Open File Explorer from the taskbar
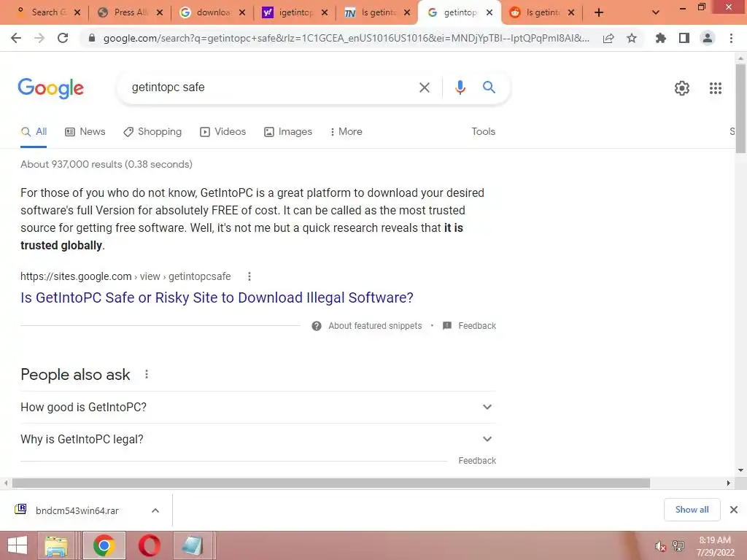The height and width of the screenshot is (560, 747). (56, 545)
